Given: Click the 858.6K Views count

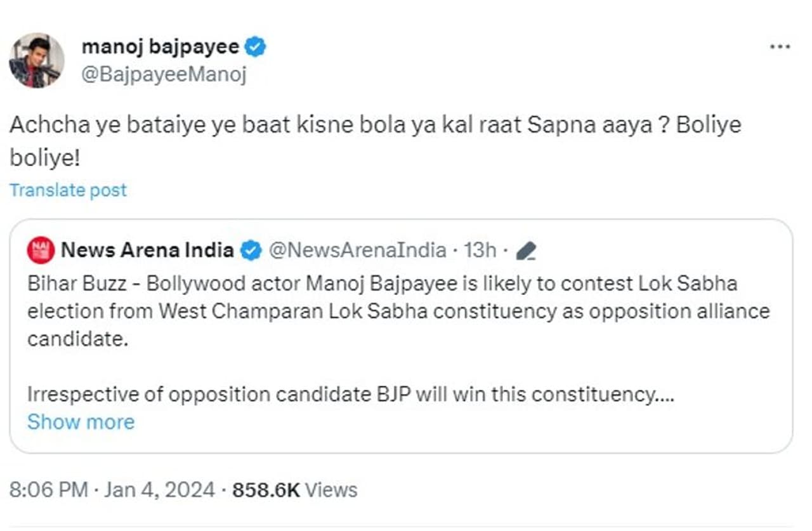Looking at the screenshot, I should pyautogui.click(x=294, y=490).
